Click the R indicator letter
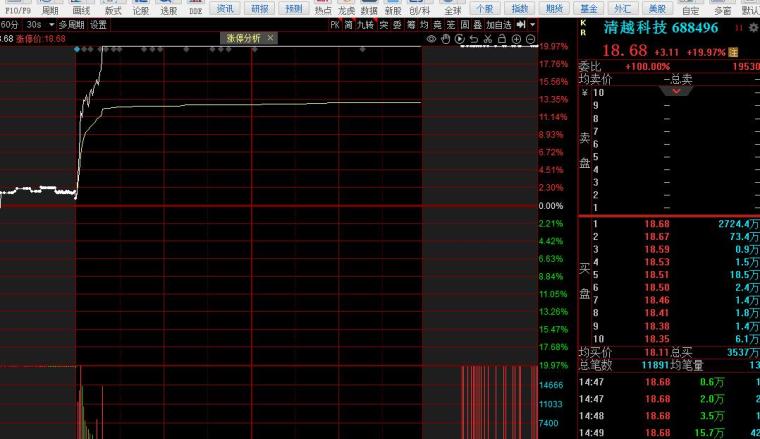Screen dimensions: 760x439 pyautogui.click(x=583, y=32)
